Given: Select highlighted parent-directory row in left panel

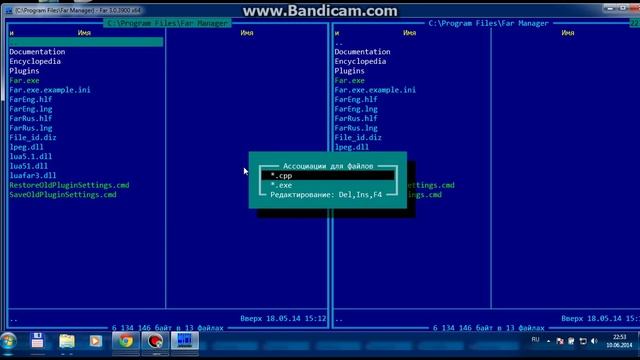Looking at the screenshot, I should [x=86, y=42].
